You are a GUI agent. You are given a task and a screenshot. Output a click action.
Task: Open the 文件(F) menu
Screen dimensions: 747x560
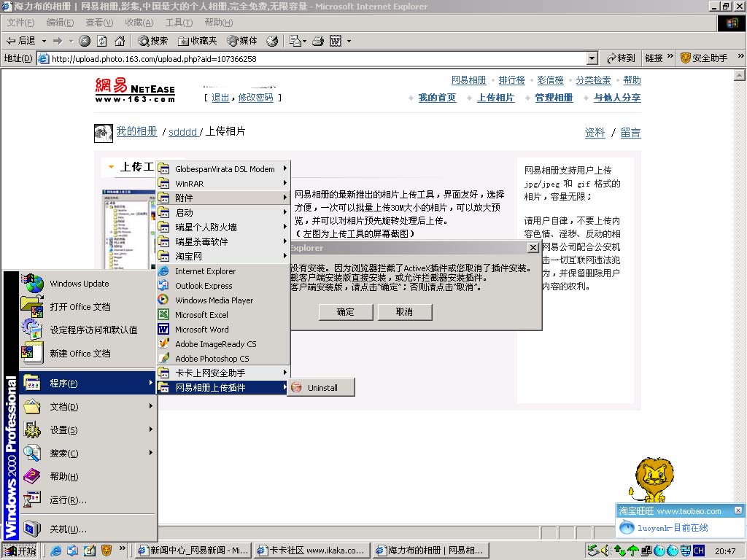coord(20,23)
